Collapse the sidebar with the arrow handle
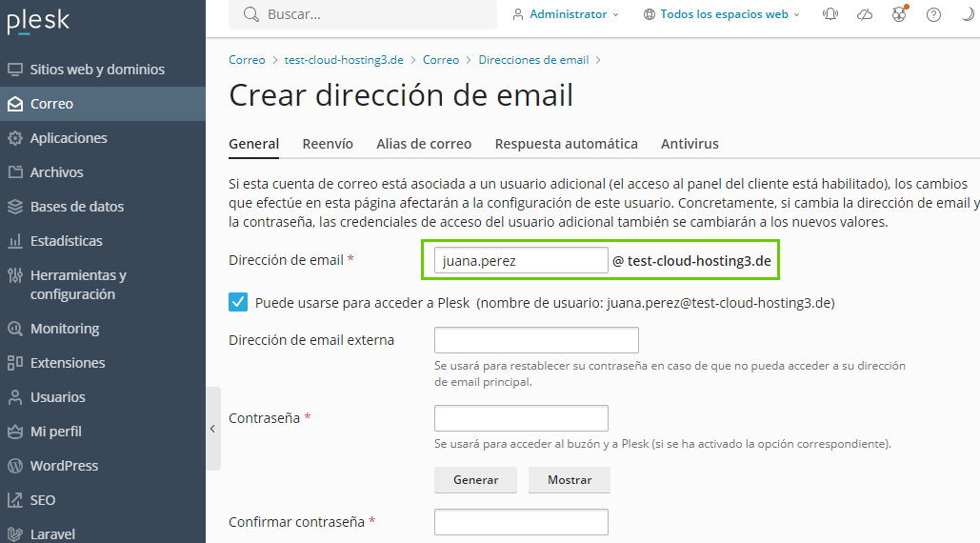This screenshot has height=543, width=980. click(x=213, y=429)
